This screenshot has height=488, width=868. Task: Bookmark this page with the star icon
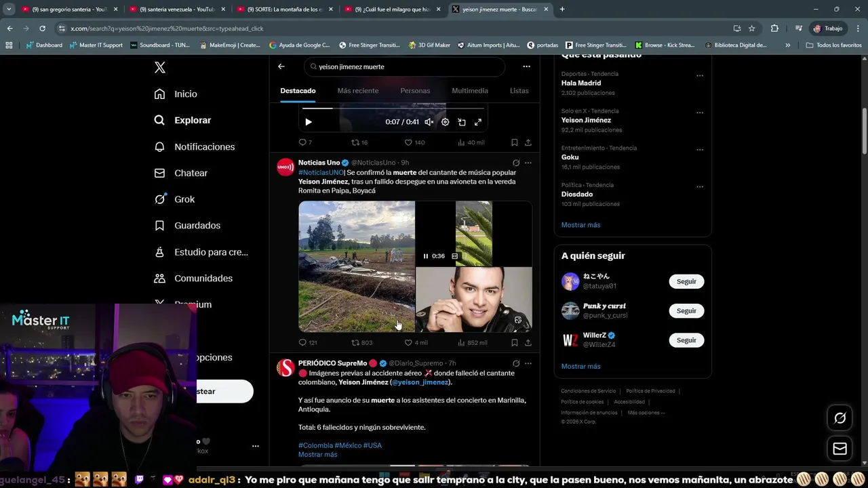coord(751,28)
